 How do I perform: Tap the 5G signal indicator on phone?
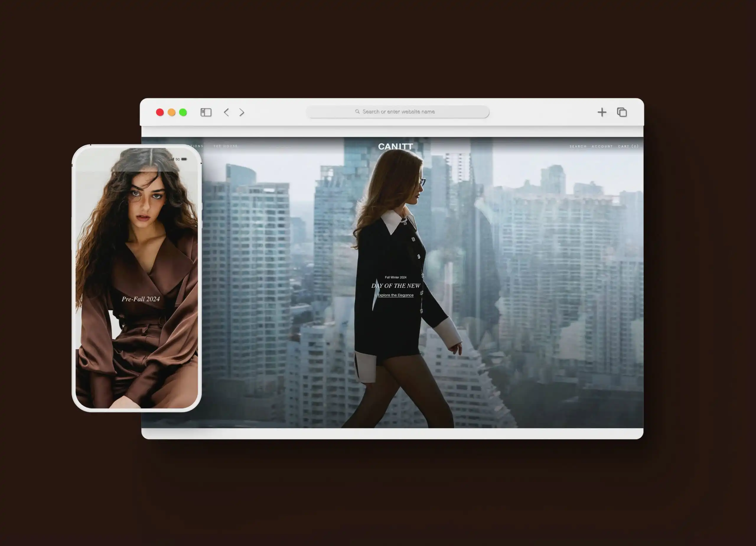(177, 159)
